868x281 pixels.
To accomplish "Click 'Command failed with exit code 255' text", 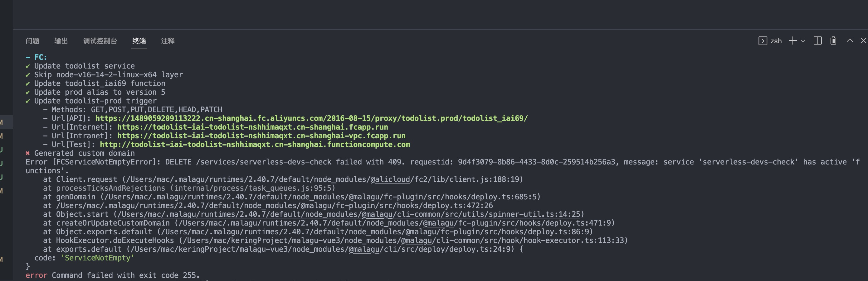I will [126, 276].
